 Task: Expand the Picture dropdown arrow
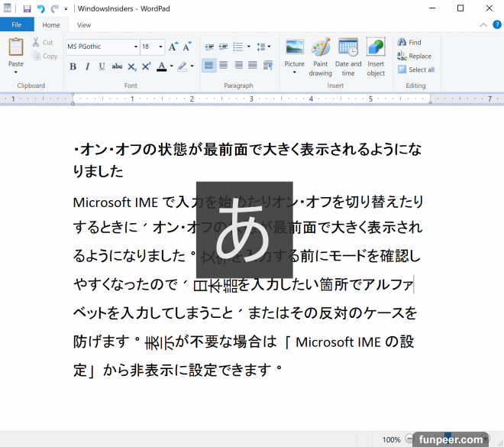(294, 73)
